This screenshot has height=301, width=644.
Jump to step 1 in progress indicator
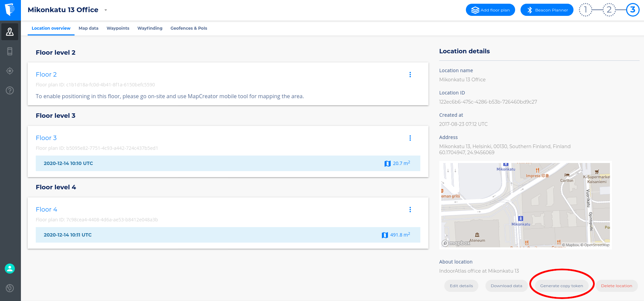coord(585,10)
